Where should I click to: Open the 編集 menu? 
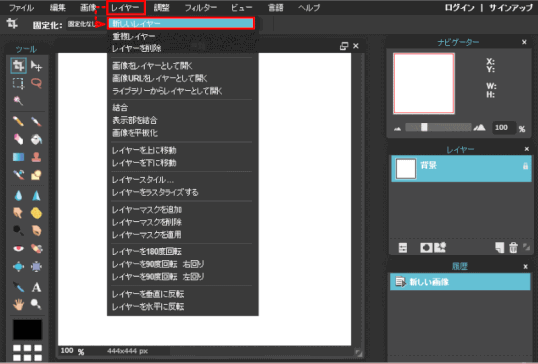pos(57,8)
